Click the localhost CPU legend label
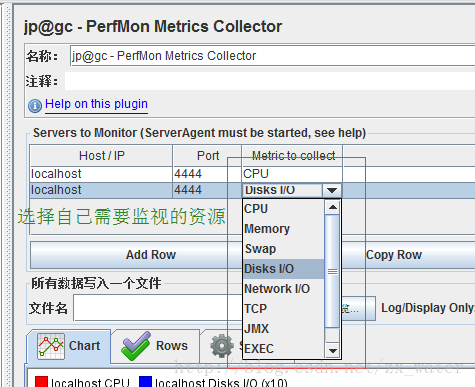Image resolution: width=475 pixels, height=387 pixels. tap(90, 383)
